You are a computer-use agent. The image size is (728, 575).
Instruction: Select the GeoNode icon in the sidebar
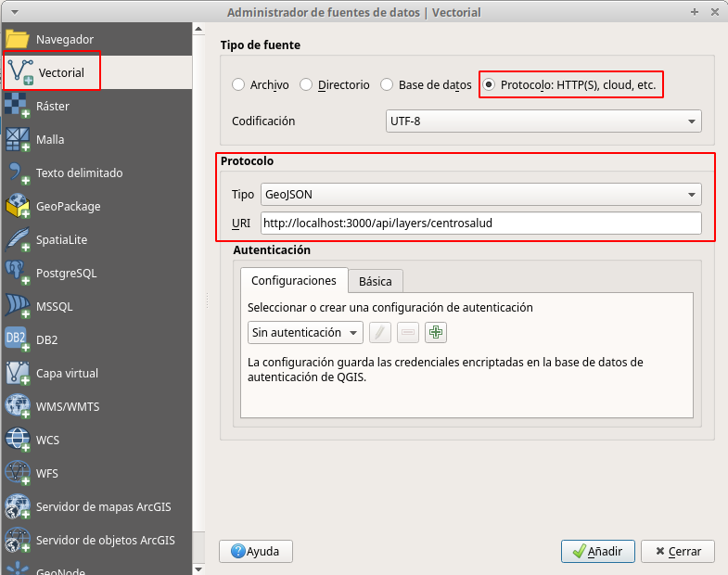[18, 569]
